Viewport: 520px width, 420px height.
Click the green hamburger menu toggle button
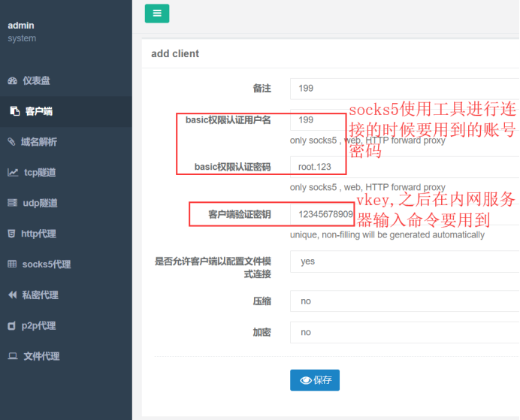coord(157,14)
